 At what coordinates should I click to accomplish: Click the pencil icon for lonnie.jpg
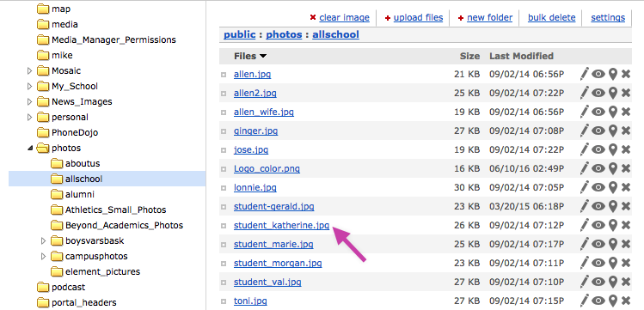click(584, 187)
